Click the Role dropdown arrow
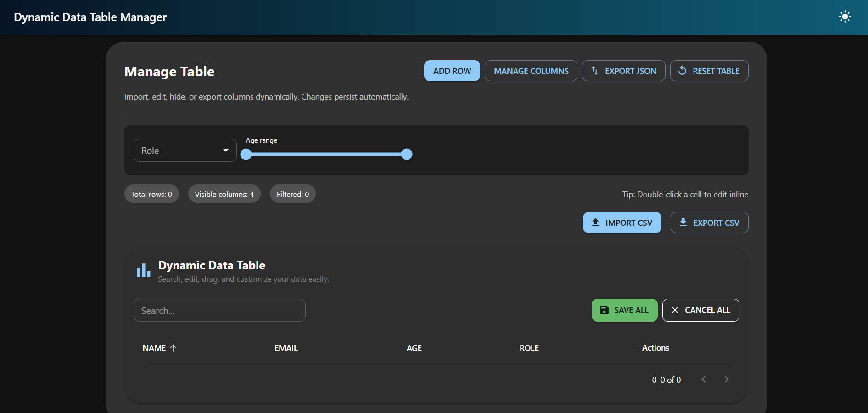This screenshot has width=868, height=413. (226, 151)
